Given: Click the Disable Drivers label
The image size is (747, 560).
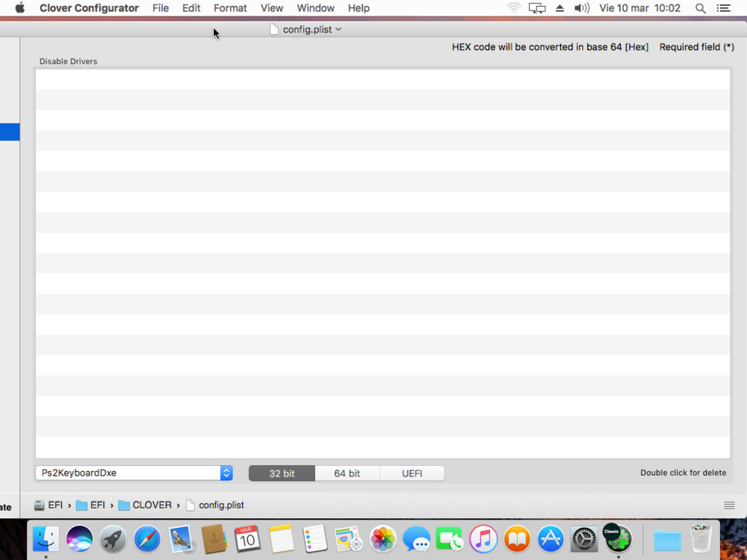Looking at the screenshot, I should [x=68, y=61].
